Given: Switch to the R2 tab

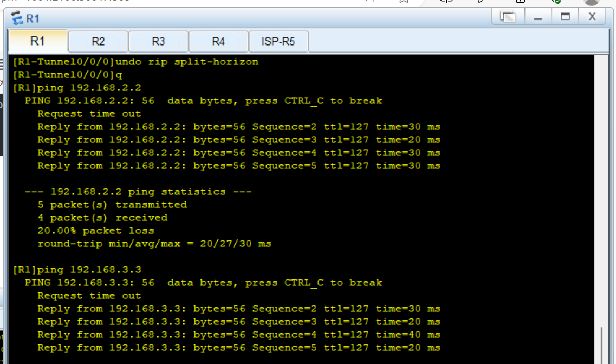Looking at the screenshot, I should [x=98, y=41].
